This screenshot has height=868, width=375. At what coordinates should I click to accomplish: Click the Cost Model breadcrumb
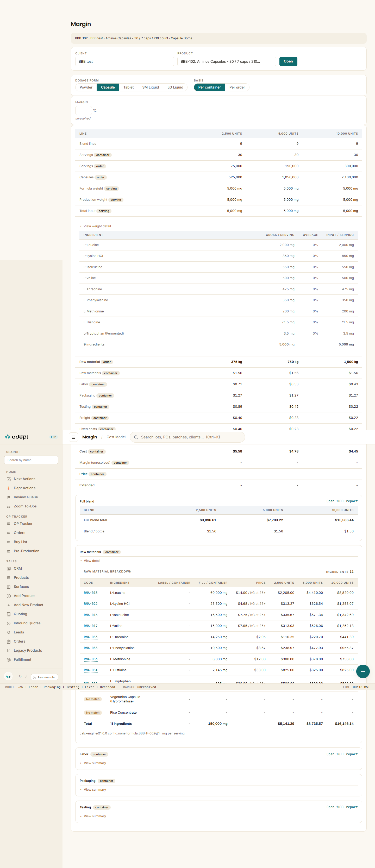(x=116, y=437)
